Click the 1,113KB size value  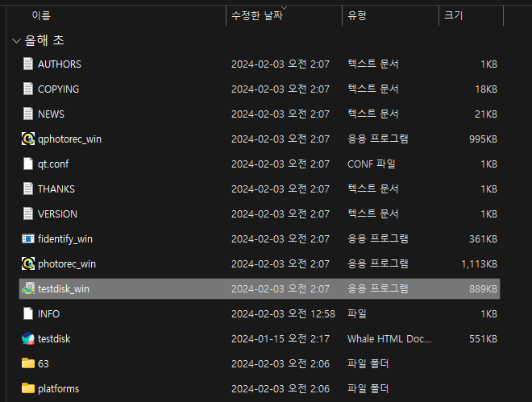(479, 264)
